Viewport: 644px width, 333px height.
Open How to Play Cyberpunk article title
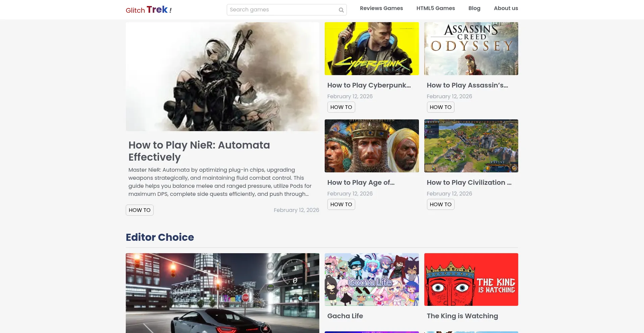(369, 85)
